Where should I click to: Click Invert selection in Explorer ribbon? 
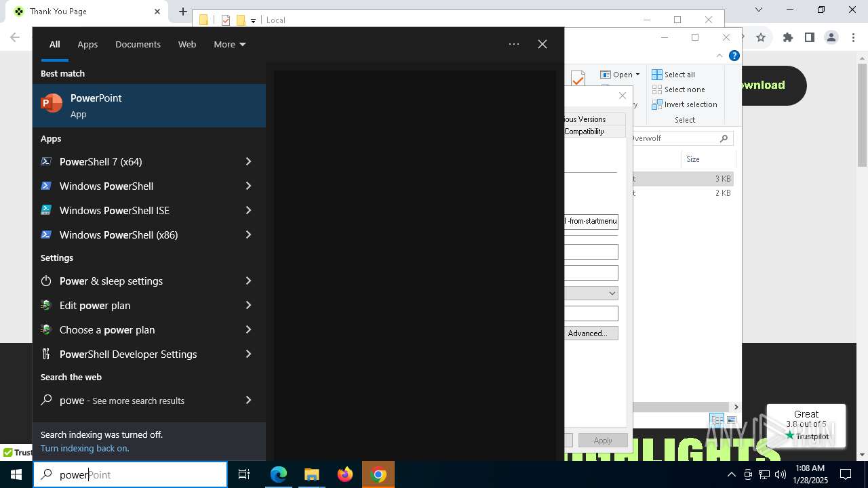[684, 104]
